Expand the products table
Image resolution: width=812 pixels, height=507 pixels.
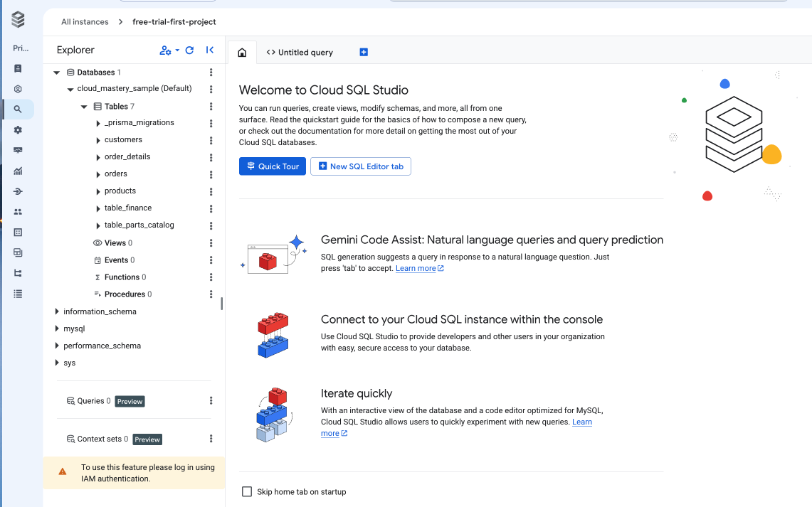pyautogui.click(x=98, y=191)
